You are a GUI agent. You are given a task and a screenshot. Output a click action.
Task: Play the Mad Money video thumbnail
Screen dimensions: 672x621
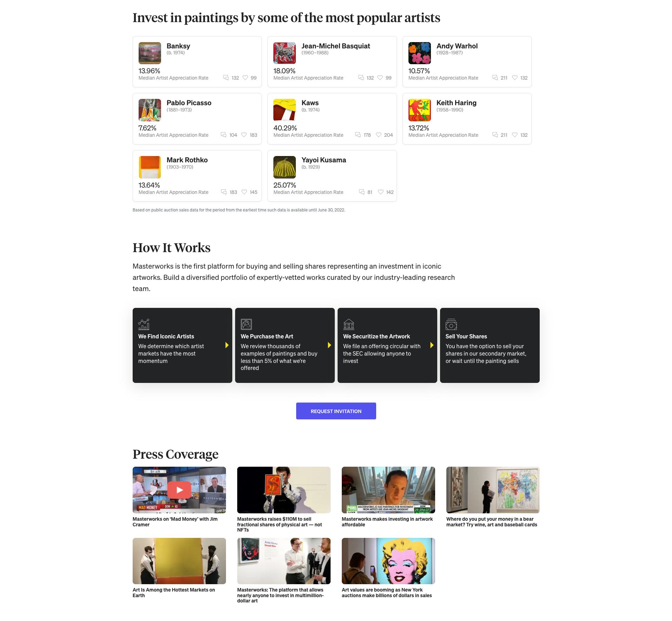click(x=179, y=490)
